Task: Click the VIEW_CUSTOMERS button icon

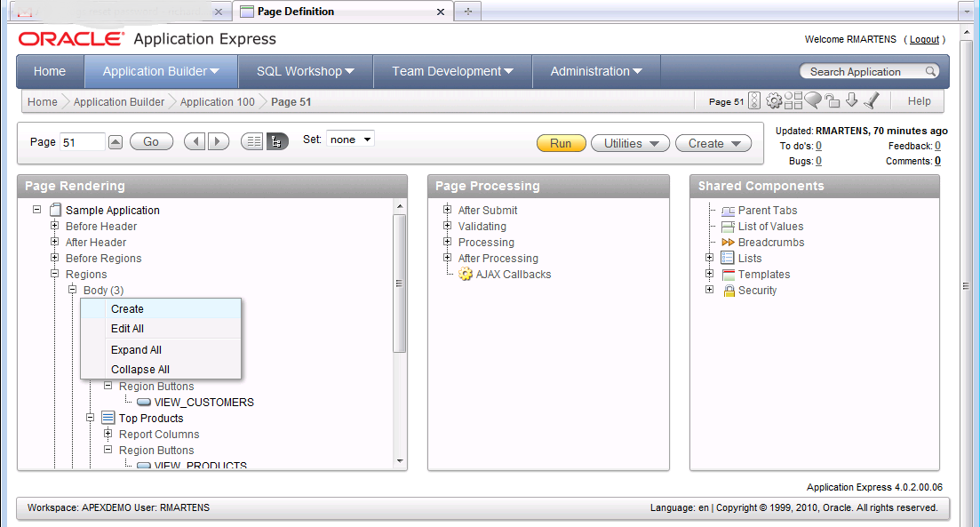Action: tap(144, 402)
